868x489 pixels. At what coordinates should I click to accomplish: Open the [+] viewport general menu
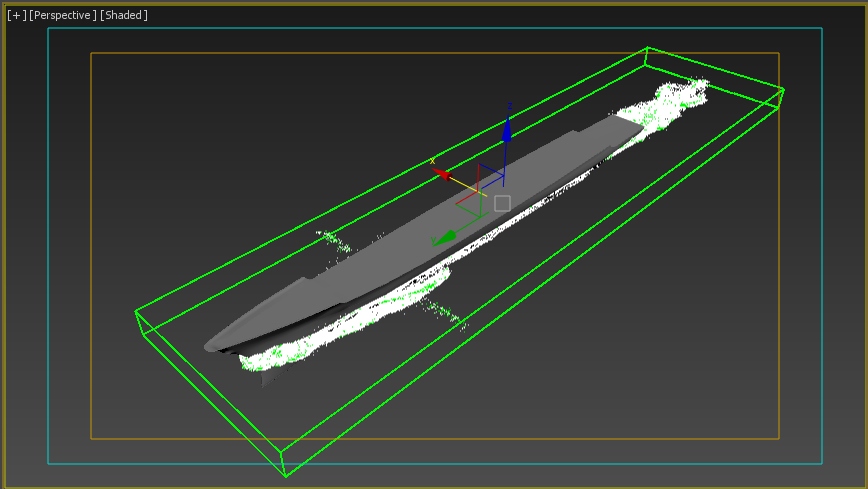(x=17, y=15)
